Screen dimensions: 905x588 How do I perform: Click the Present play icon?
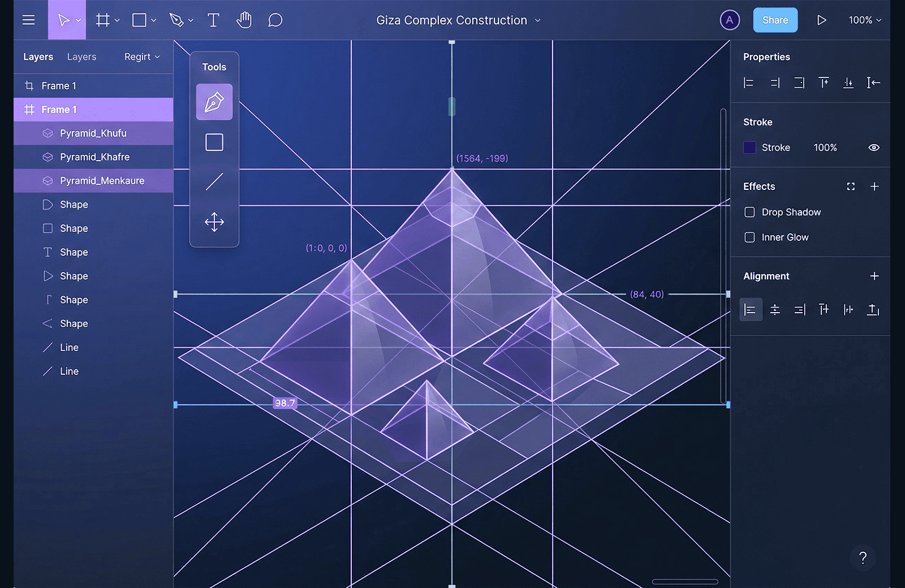pos(821,20)
